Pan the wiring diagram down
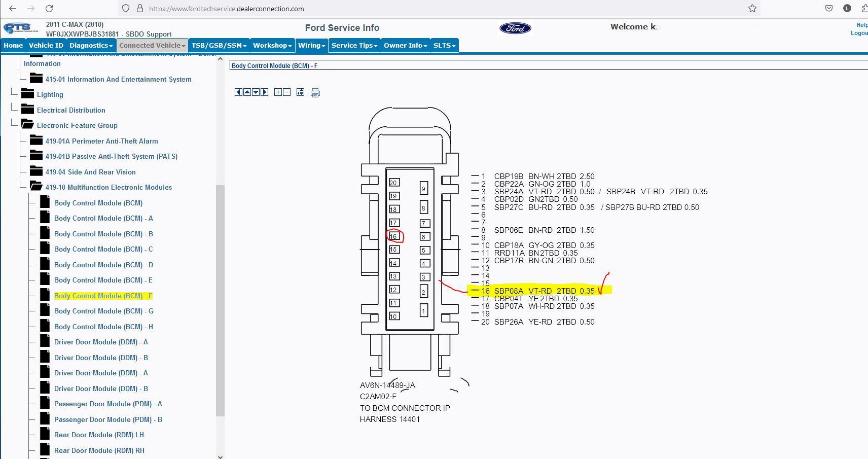 coord(256,92)
